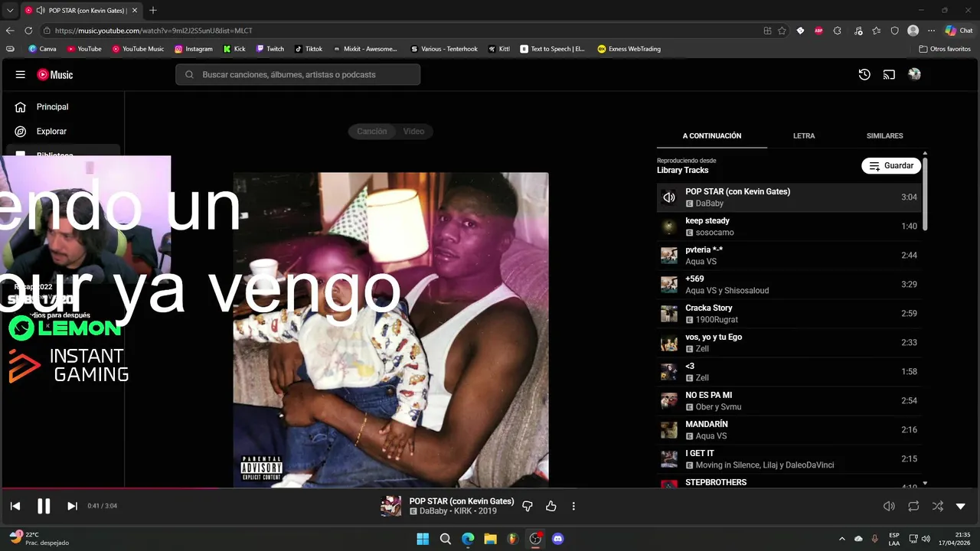
Task: Open Windows taskbar search
Action: (x=446, y=539)
